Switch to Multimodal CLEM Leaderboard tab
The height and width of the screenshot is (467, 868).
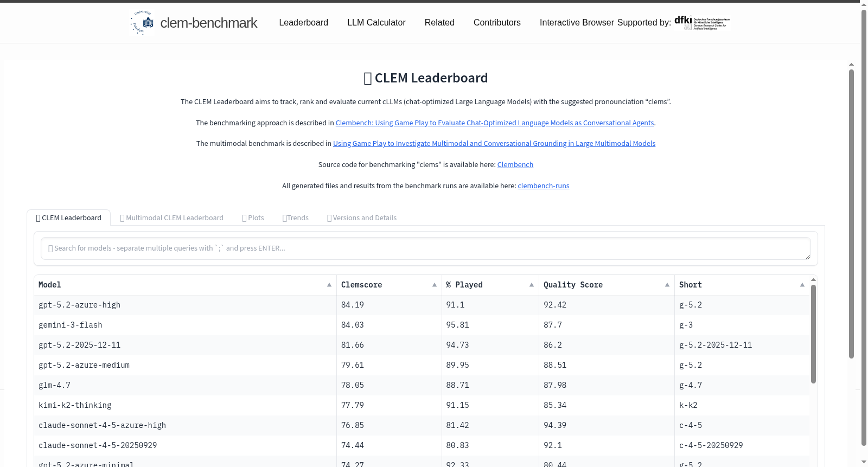click(171, 217)
